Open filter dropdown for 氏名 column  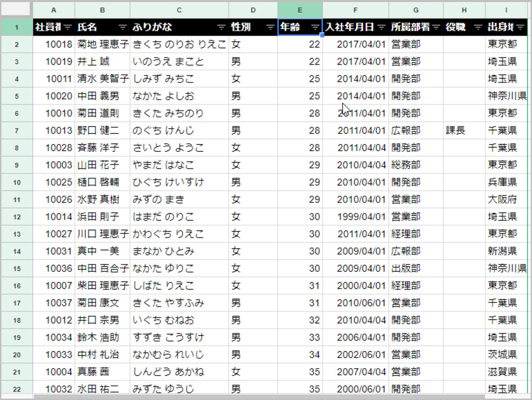pyautogui.click(x=122, y=27)
